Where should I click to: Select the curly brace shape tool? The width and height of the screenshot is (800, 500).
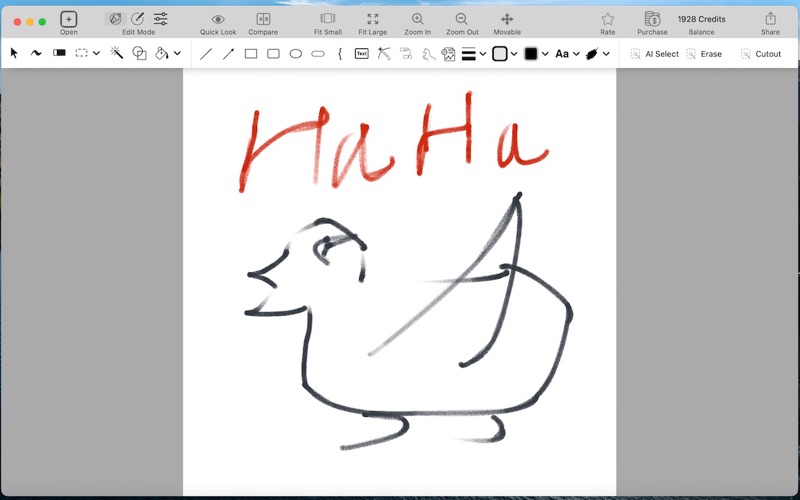tap(340, 54)
